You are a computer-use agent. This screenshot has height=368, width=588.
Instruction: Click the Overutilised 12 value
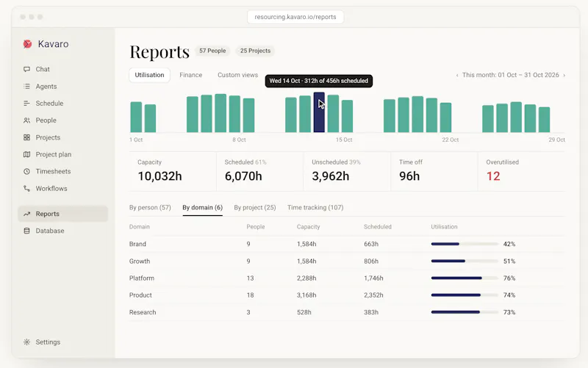click(x=493, y=176)
